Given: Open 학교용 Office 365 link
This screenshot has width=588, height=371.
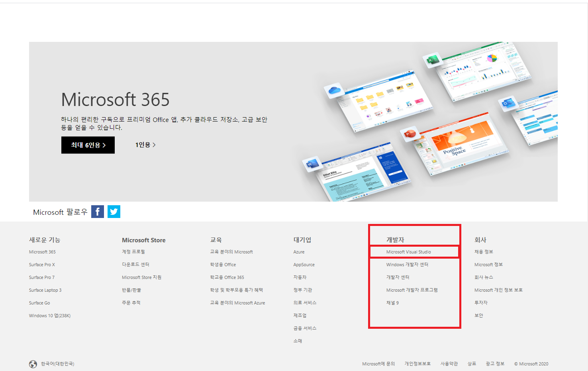Looking at the screenshot, I should pos(227,277).
